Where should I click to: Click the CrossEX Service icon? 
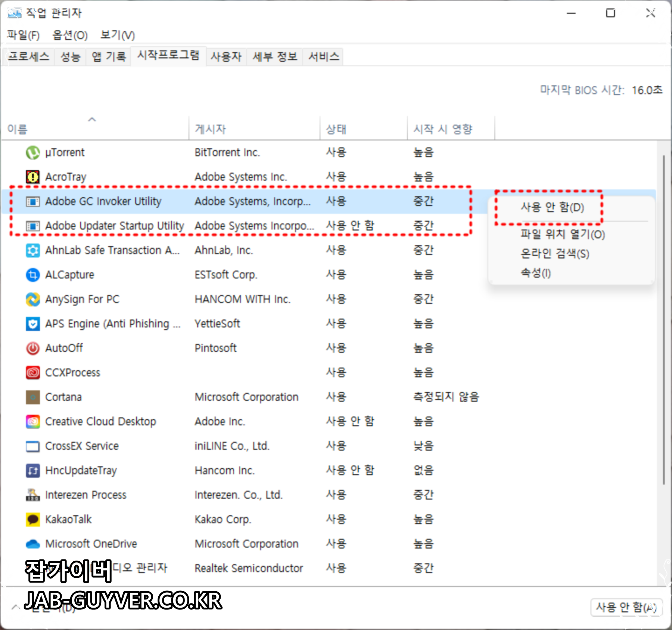(33, 446)
